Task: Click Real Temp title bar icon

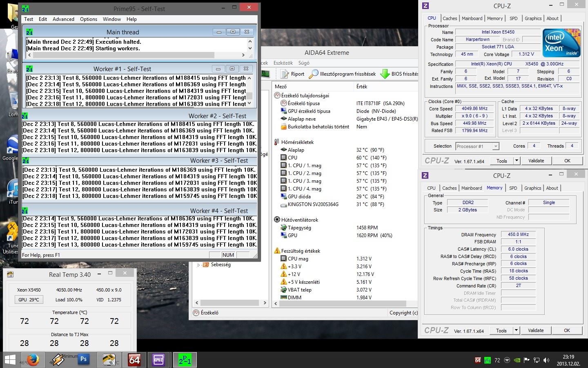Action: tap(10, 274)
